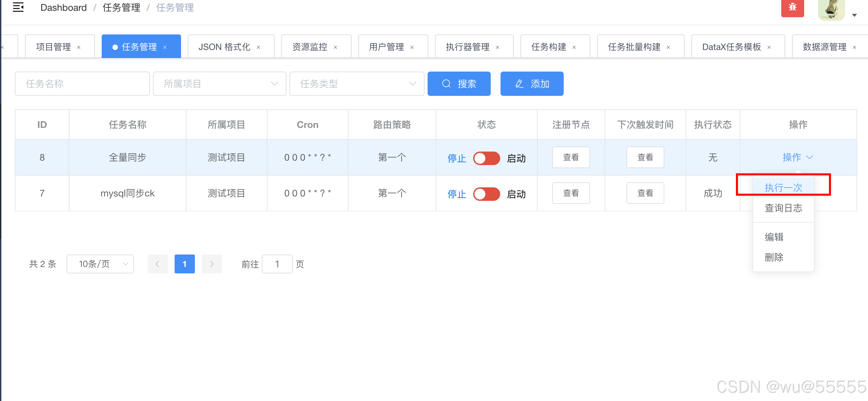Close the 资源监控 tab via x icon
Viewport: 868px width, 401px height.
[x=335, y=47]
